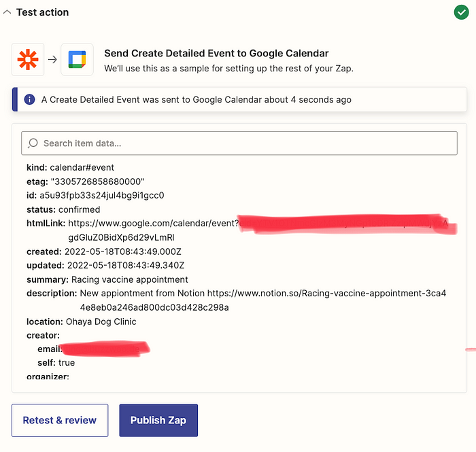Viewport: 476px width, 452px height.
Task: Click the organizer field label
Action: point(48,377)
